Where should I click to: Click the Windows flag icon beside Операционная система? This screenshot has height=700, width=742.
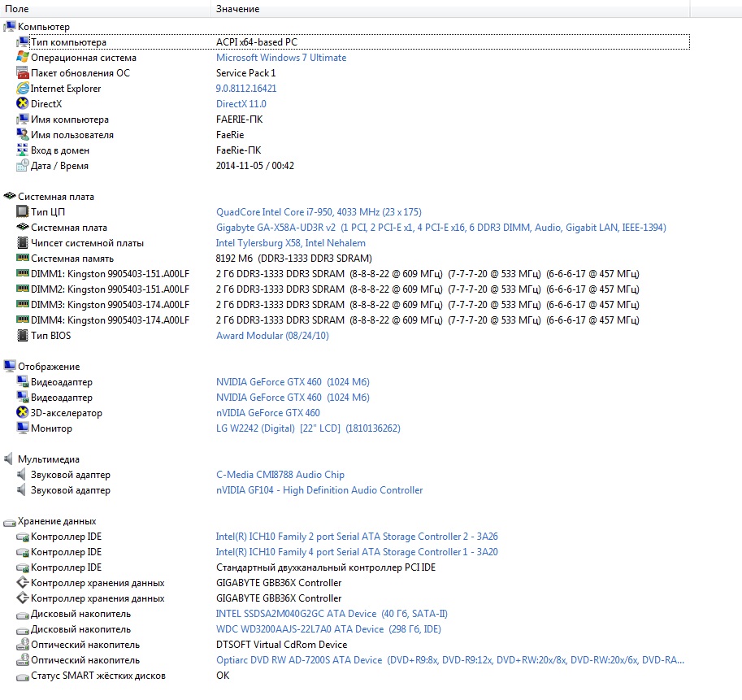pos(22,57)
